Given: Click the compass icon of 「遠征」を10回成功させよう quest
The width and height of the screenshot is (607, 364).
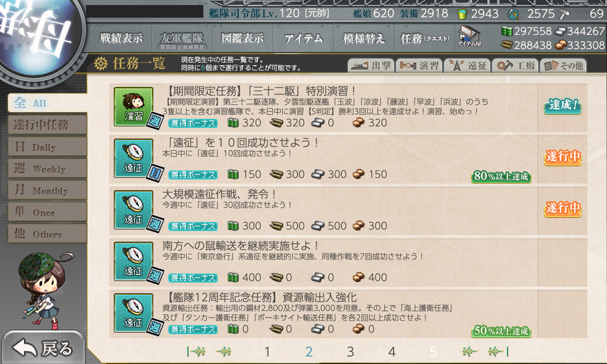Looking at the screenshot, I should click(134, 158).
